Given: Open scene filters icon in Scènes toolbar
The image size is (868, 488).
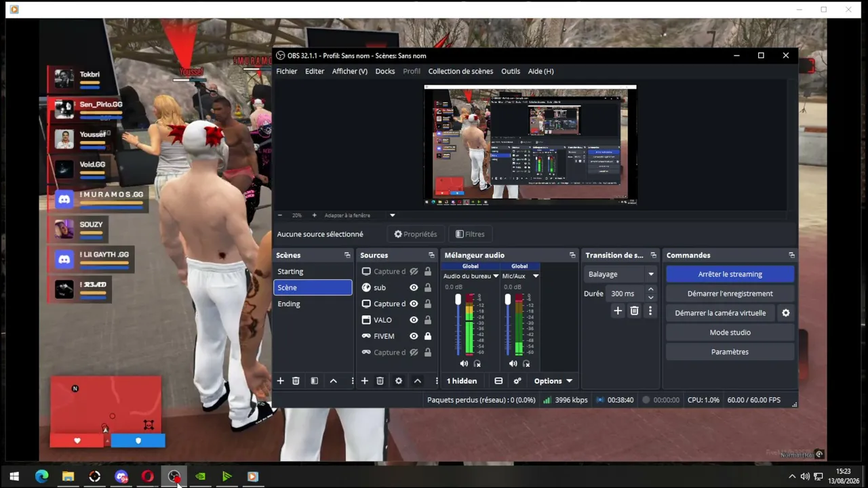Looking at the screenshot, I should 314,381.
